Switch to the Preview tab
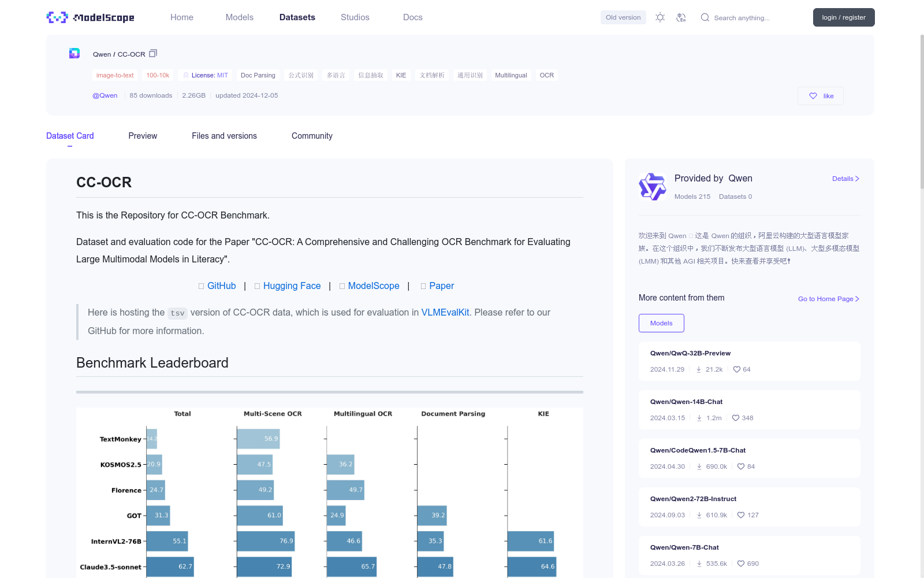 click(x=143, y=136)
